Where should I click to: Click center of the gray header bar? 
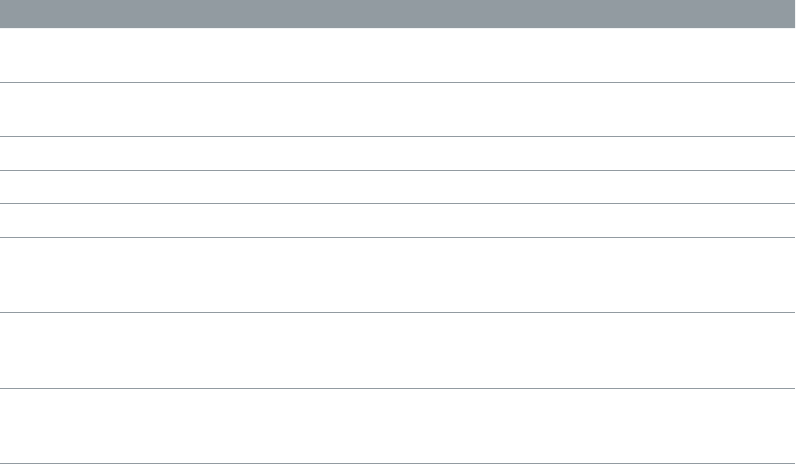coord(398,14)
